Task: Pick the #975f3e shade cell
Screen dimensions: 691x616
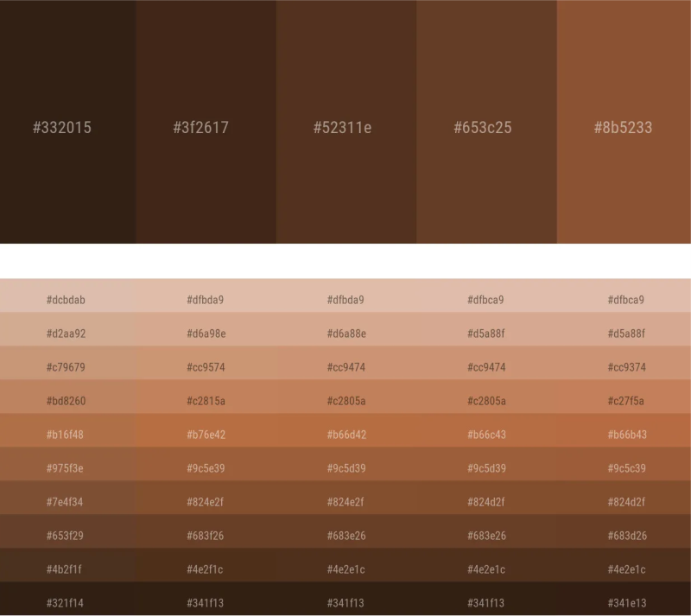Action: point(66,468)
